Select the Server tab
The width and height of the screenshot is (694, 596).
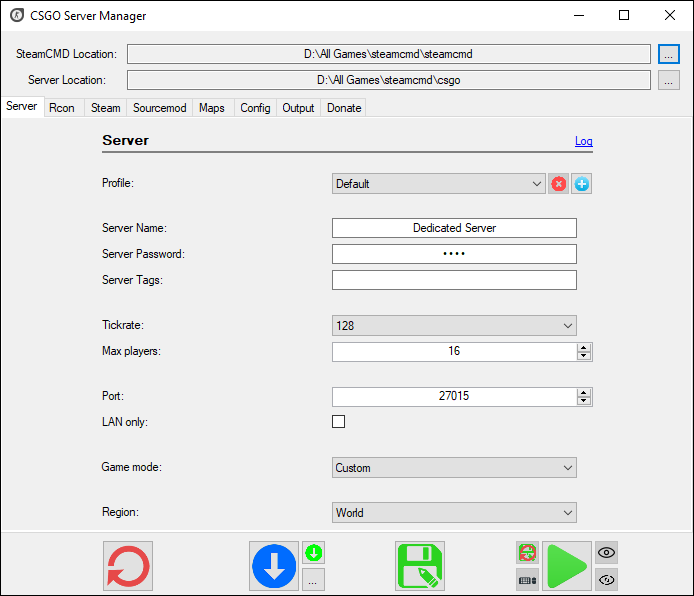[x=22, y=107]
